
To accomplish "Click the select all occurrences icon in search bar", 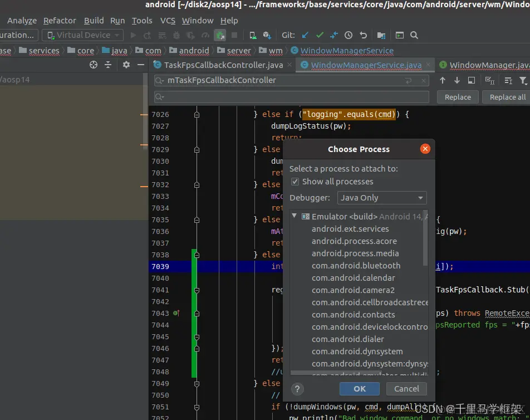I will coord(490,80).
